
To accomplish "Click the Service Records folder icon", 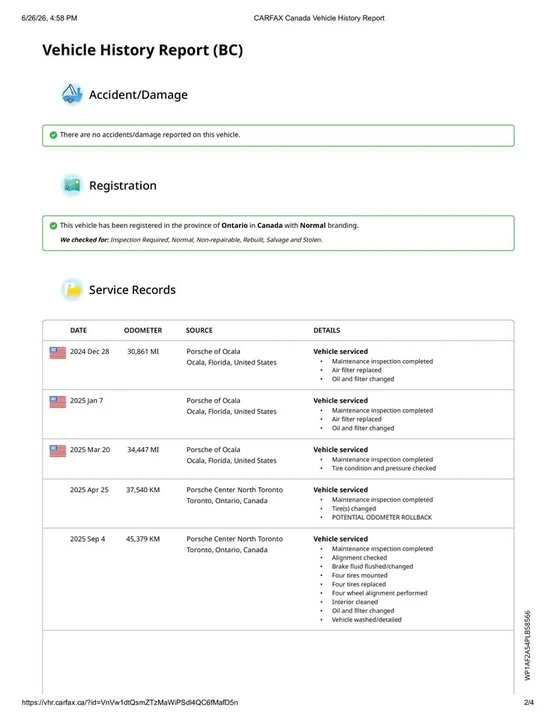I will point(72,290).
